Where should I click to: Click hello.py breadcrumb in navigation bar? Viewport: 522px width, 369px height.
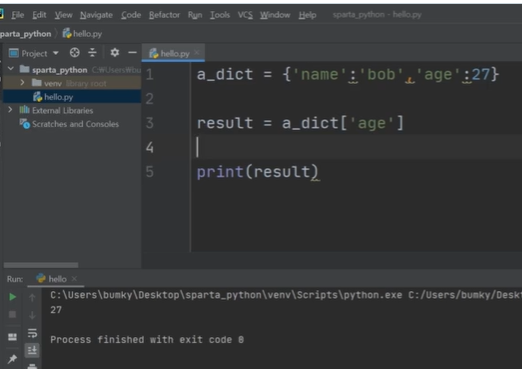coord(82,34)
